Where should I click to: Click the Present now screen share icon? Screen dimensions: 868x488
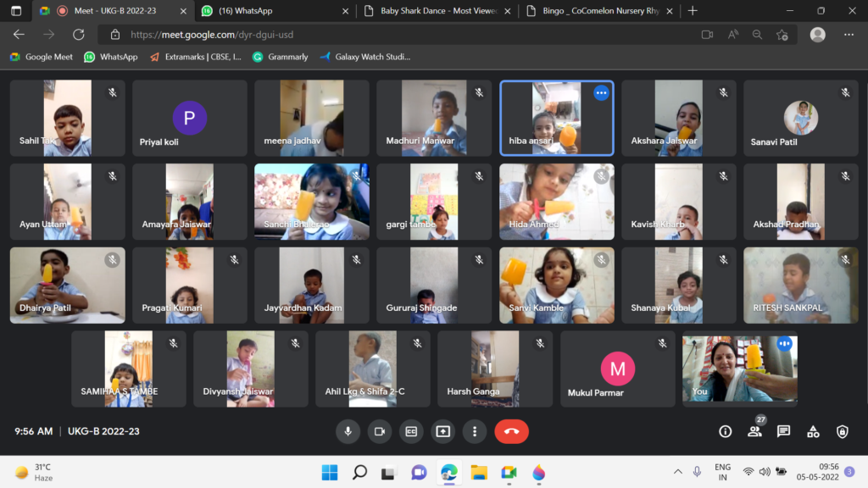[x=442, y=431]
